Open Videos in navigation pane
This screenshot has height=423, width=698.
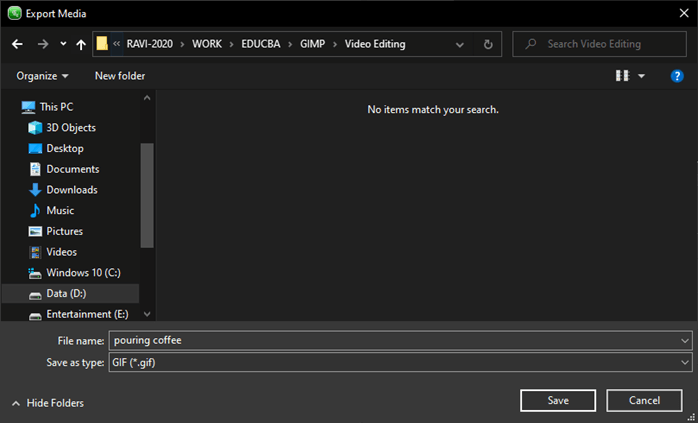tap(61, 252)
